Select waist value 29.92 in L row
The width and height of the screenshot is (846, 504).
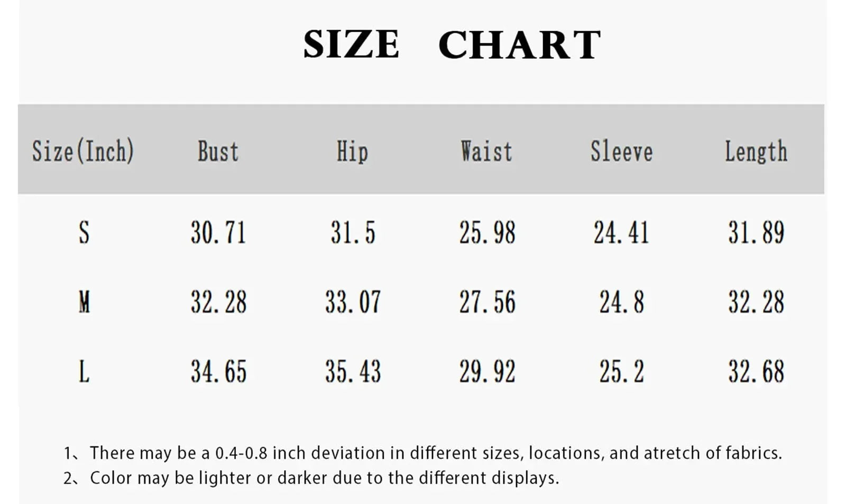[487, 371]
